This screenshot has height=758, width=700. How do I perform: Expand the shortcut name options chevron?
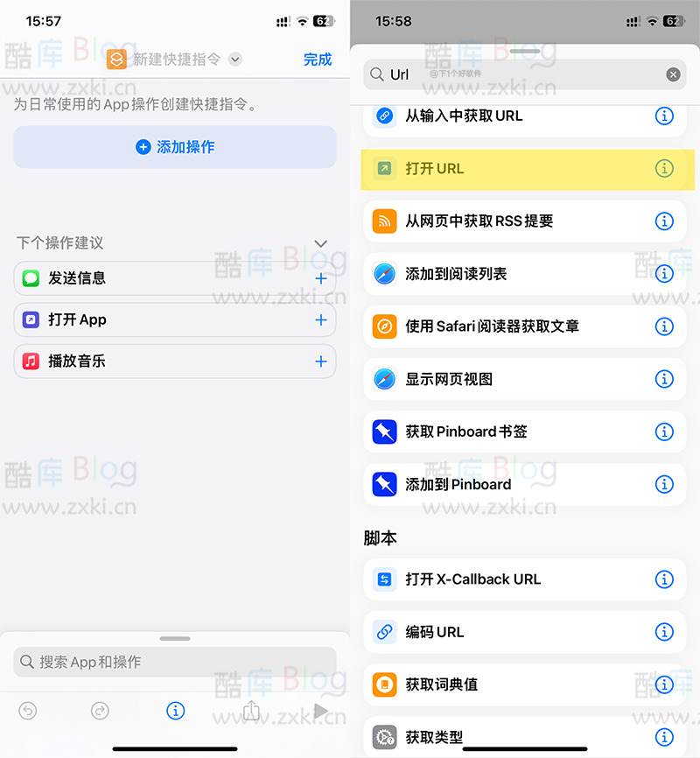(233, 60)
